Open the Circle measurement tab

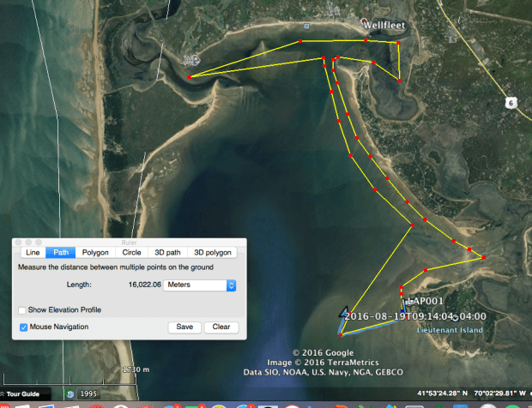coord(131,253)
